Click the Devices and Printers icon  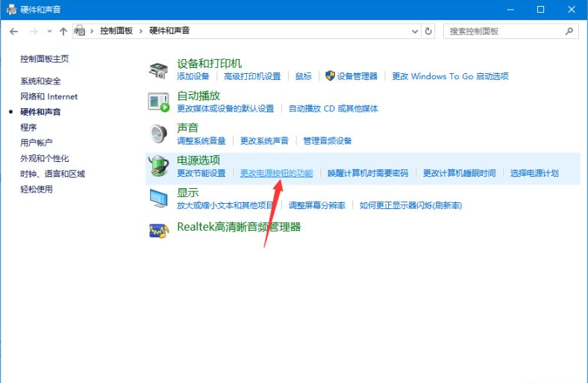pyautogui.click(x=158, y=70)
